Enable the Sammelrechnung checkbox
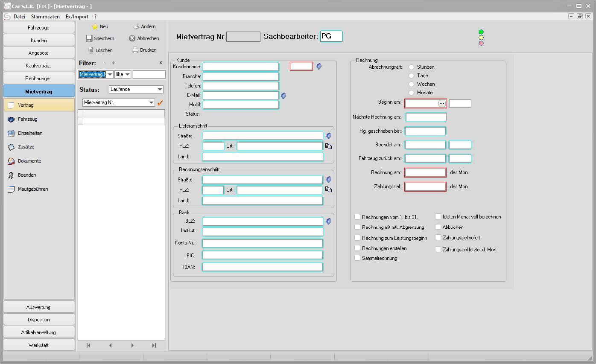 tap(358, 258)
